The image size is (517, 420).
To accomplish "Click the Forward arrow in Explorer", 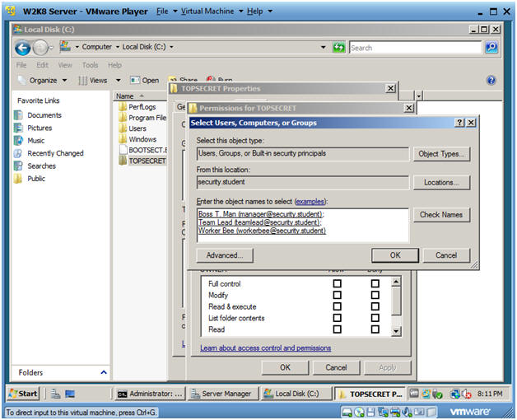I will (x=41, y=48).
